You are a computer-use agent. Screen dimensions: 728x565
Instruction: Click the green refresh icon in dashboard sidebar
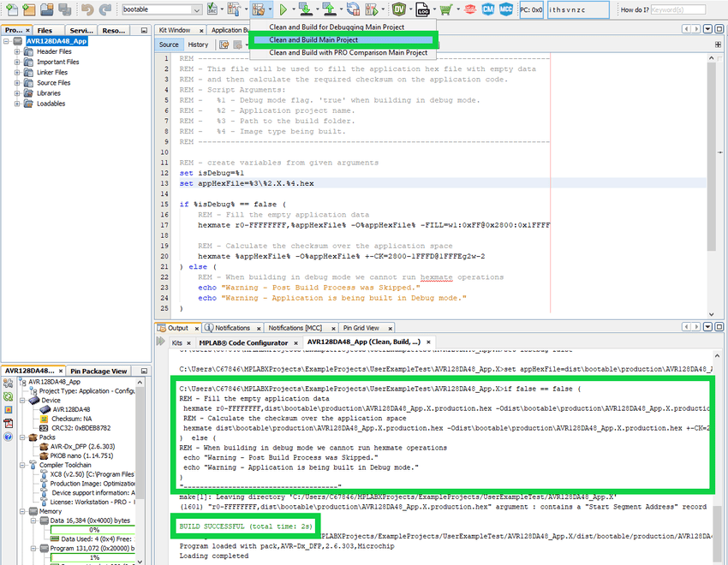pyautogui.click(x=9, y=396)
